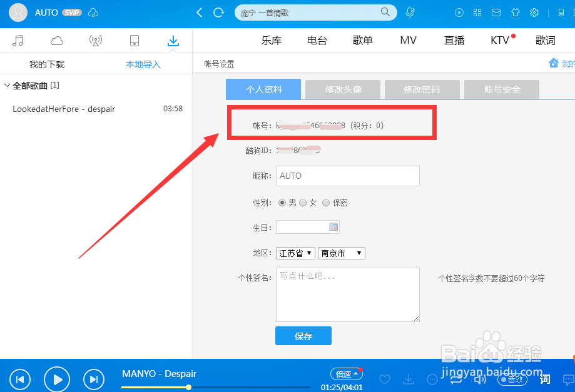Open the mobile phone sidebar tab
Image resolution: width=575 pixels, height=392 pixels.
tap(135, 41)
